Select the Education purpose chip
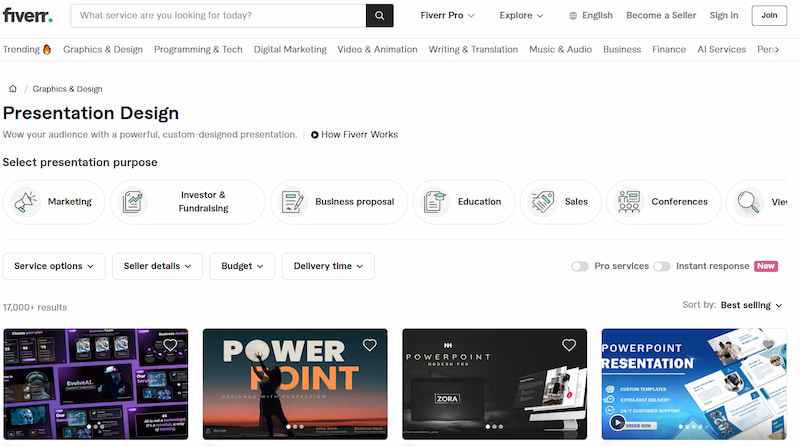The image size is (800, 446). [x=464, y=202]
